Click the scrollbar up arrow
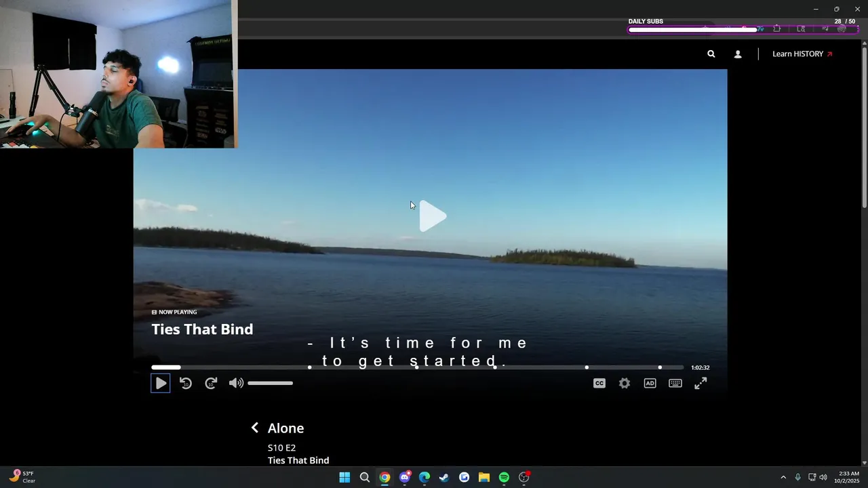This screenshot has width=868, height=488. (x=864, y=43)
